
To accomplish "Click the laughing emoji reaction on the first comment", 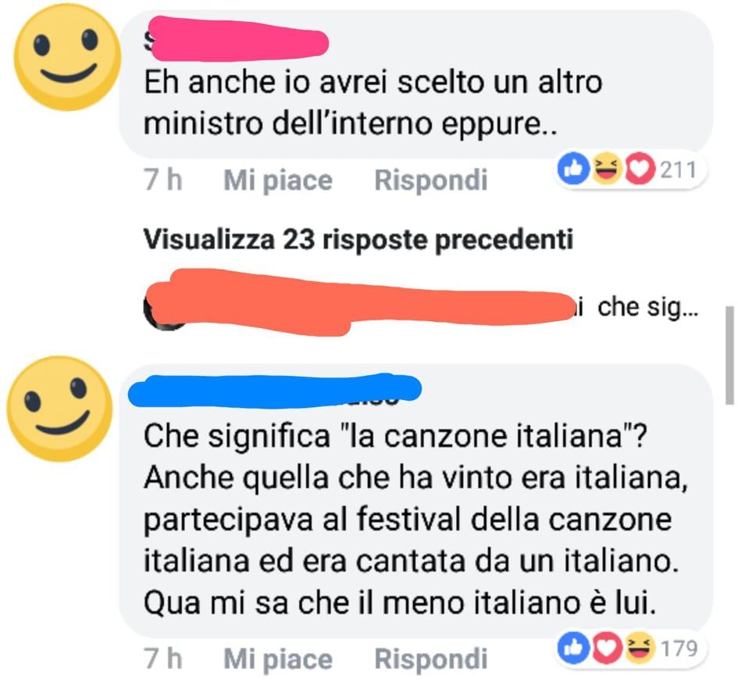I will click(x=606, y=169).
